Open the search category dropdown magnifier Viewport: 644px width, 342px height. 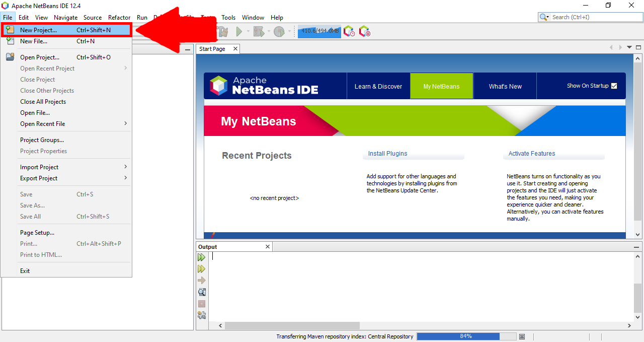[x=545, y=17]
